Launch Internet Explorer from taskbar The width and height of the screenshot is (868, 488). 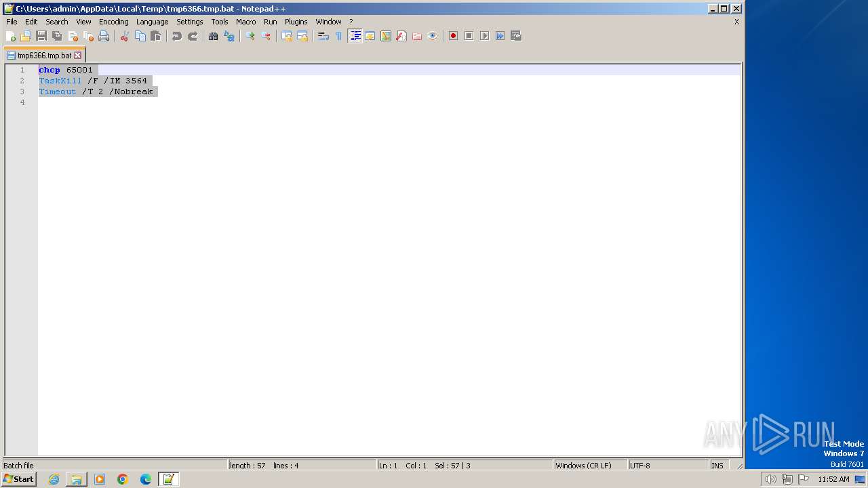coord(54,479)
